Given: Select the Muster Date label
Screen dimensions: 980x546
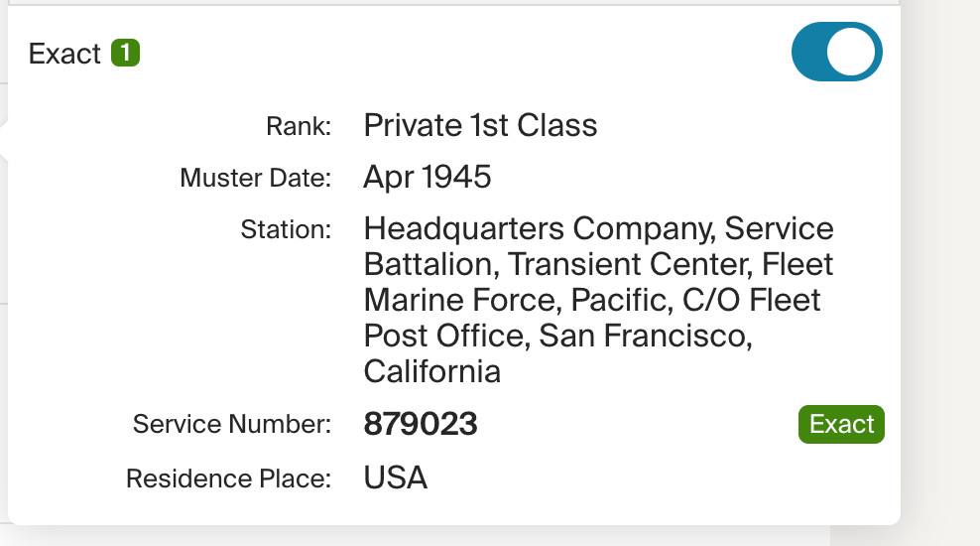Looking at the screenshot, I should point(255,179).
